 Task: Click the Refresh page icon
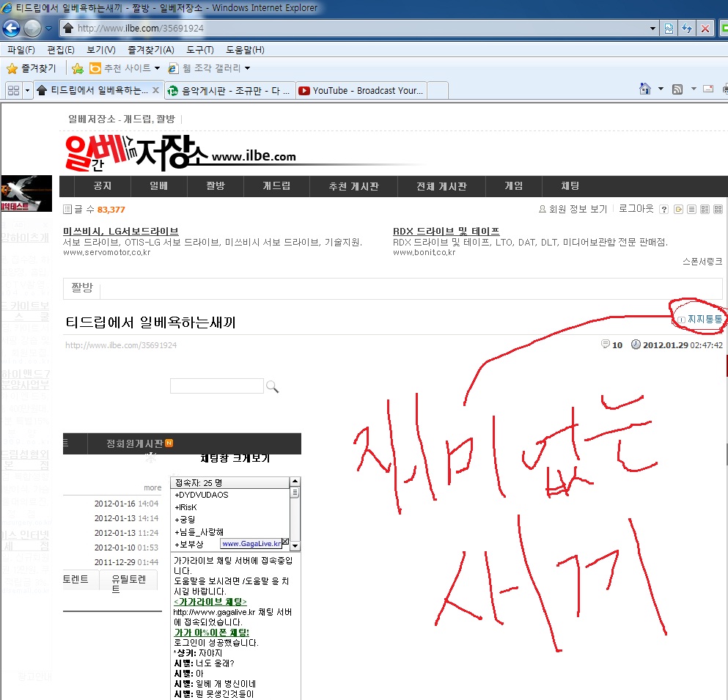point(688,29)
